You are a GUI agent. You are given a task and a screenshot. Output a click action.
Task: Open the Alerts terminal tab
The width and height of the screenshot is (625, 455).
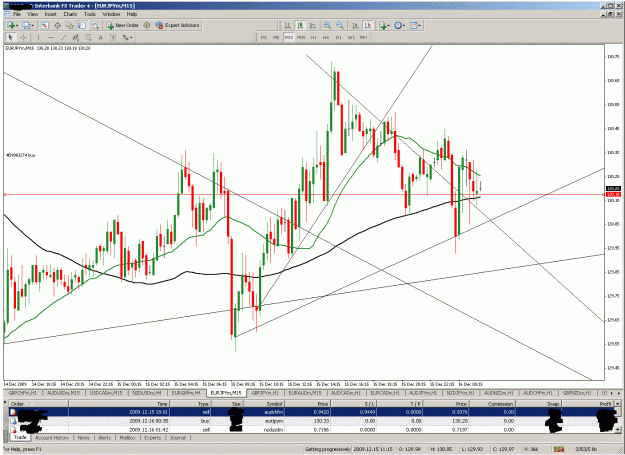104,438
